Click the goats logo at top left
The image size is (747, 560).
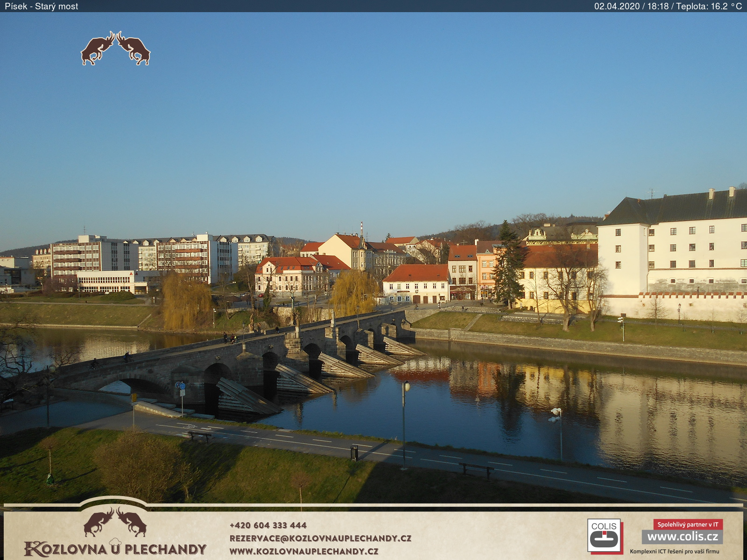tap(115, 48)
